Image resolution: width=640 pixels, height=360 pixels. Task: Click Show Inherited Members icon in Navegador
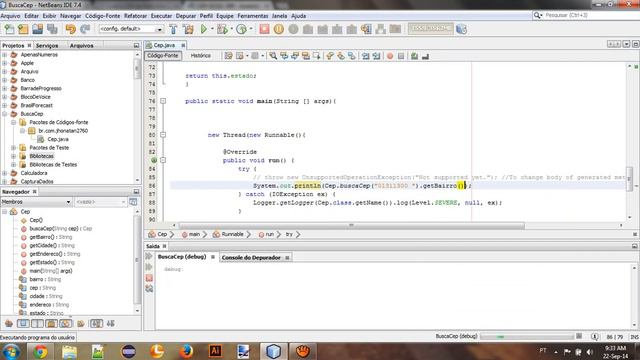(9, 324)
